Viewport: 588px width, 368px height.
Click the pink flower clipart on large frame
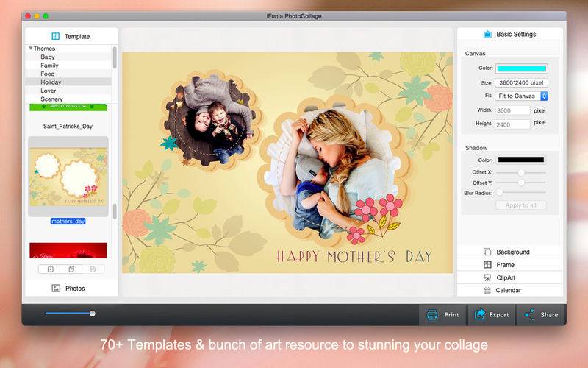[x=373, y=218]
